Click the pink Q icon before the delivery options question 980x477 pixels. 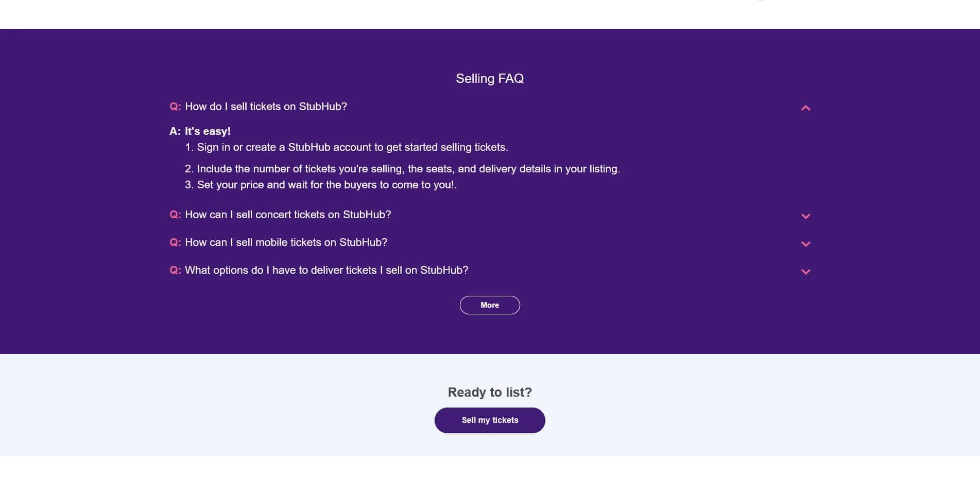pyautogui.click(x=175, y=270)
